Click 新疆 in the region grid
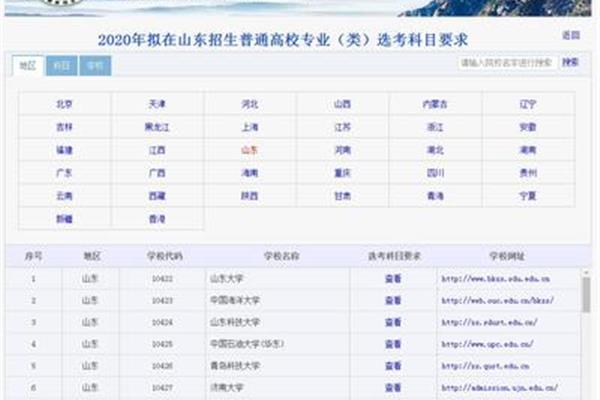 (x=64, y=219)
